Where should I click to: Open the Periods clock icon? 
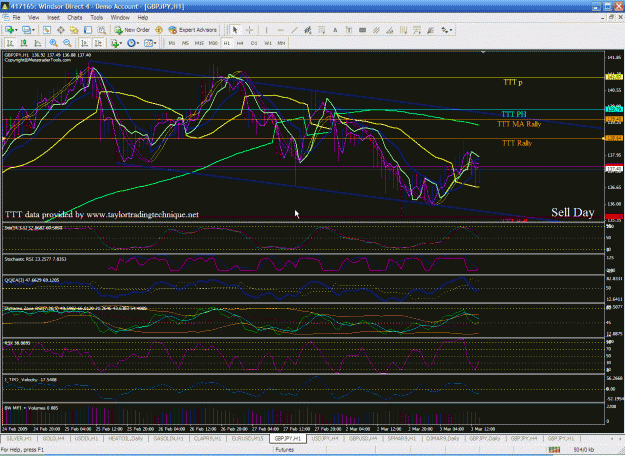pos(131,43)
